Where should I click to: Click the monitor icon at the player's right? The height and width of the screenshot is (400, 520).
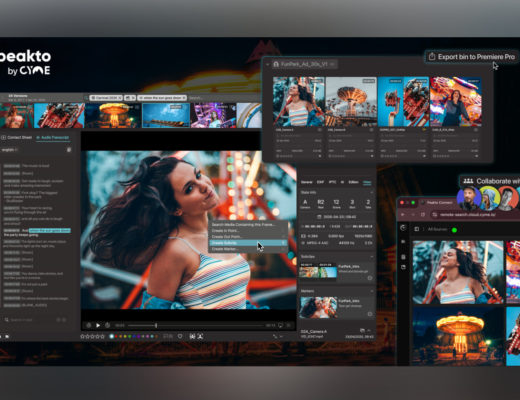point(280,325)
